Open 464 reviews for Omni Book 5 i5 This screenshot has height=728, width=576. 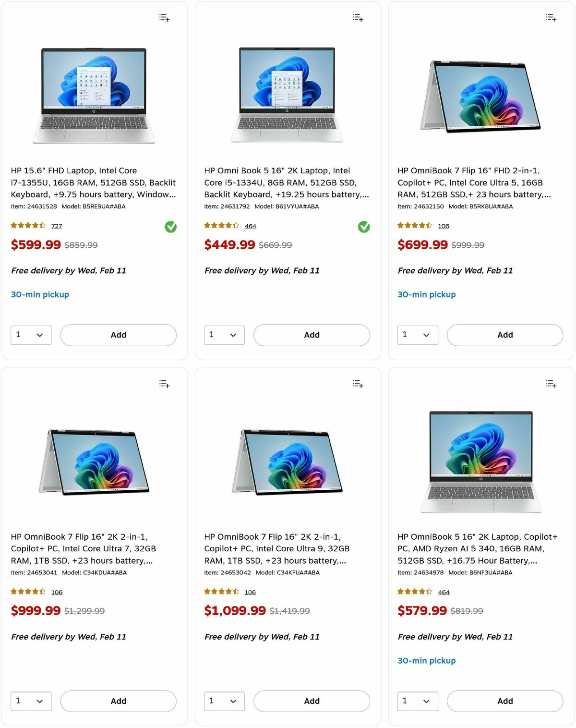(250, 226)
